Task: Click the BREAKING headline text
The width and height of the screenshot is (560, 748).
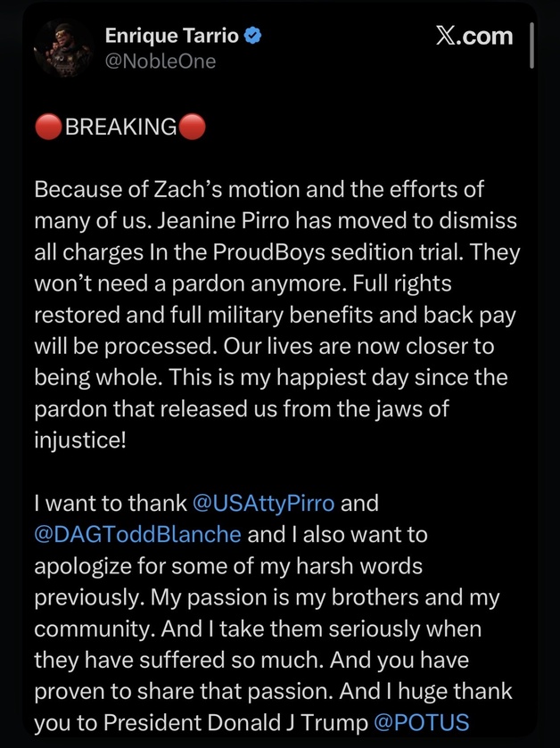Action: (x=120, y=127)
